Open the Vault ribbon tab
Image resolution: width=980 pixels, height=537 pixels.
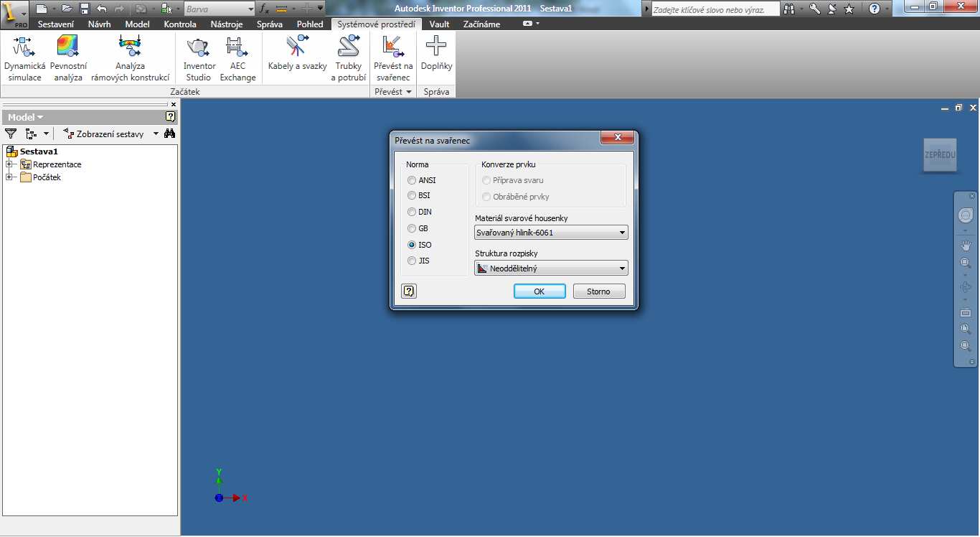pos(440,24)
